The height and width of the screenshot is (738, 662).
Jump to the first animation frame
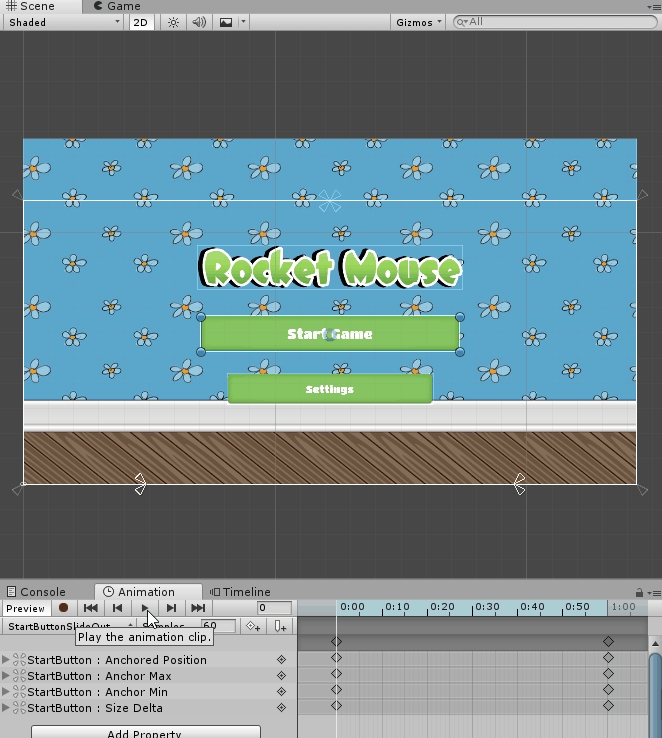pos(90,608)
